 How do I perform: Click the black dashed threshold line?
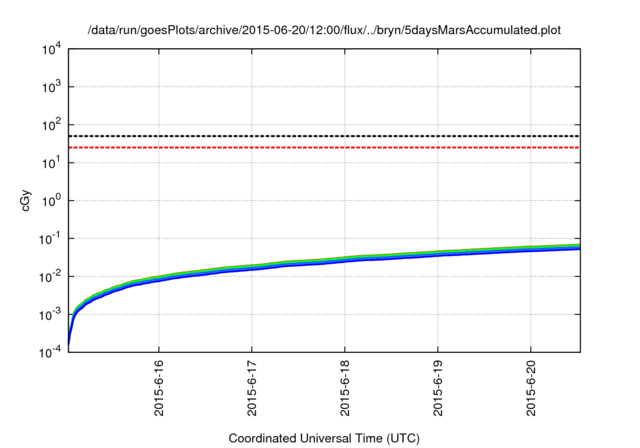coord(324,136)
